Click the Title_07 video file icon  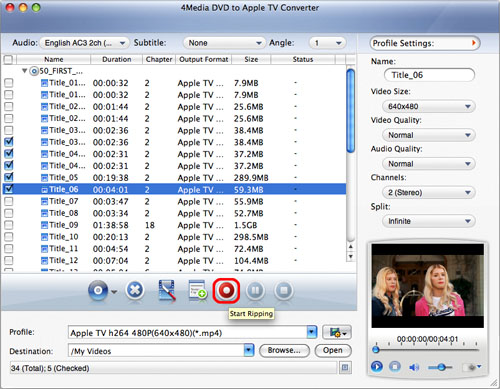44,202
